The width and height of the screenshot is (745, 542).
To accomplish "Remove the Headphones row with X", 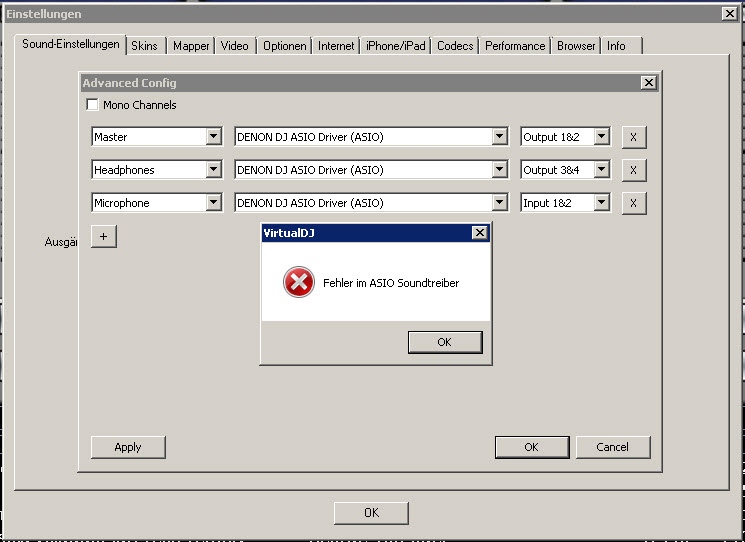I will pos(634,170).
